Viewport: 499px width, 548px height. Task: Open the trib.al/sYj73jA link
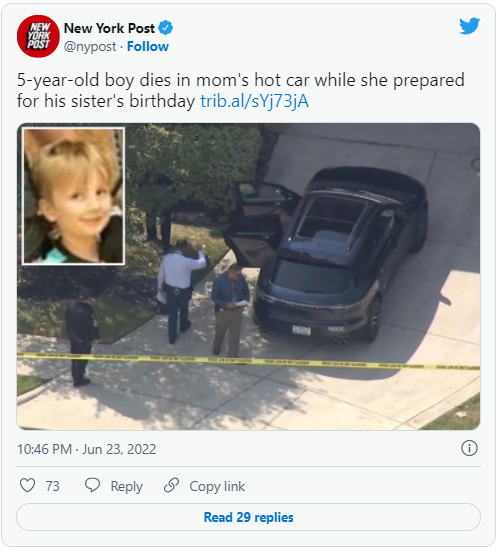254,101
